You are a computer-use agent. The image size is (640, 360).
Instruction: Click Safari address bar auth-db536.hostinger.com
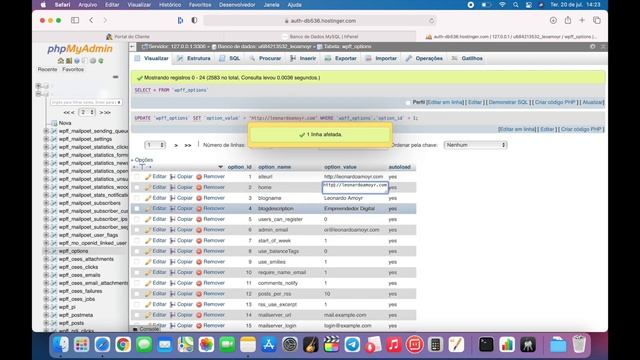(x=320, y=20)
